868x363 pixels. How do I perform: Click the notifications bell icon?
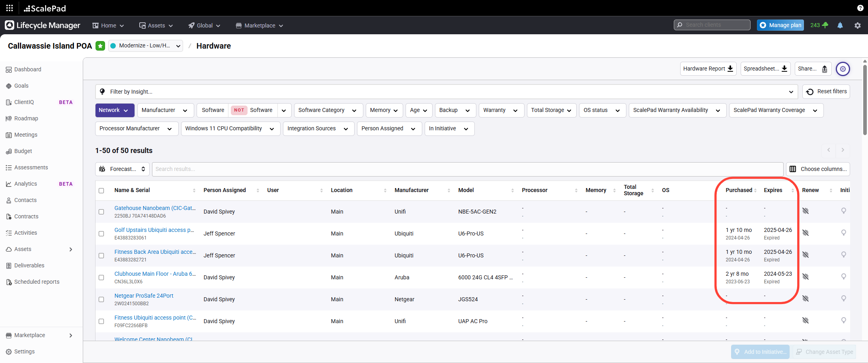pyautogui.click(x=840, y=25)
